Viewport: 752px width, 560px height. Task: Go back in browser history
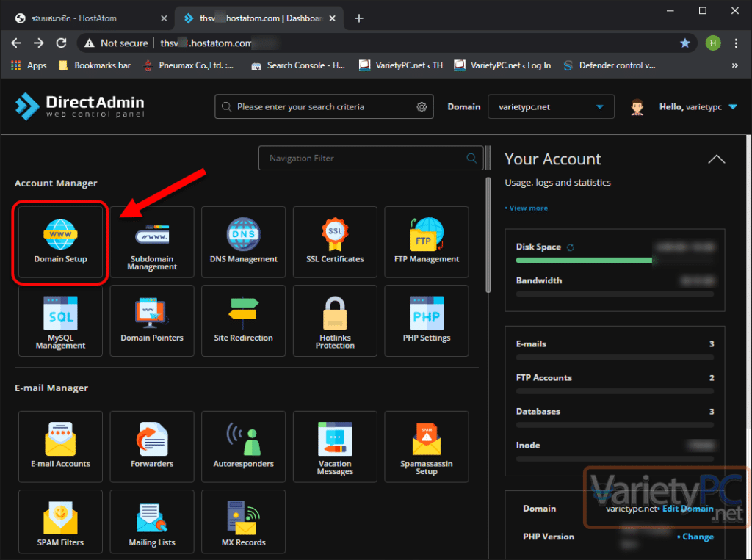coord(16,43)
